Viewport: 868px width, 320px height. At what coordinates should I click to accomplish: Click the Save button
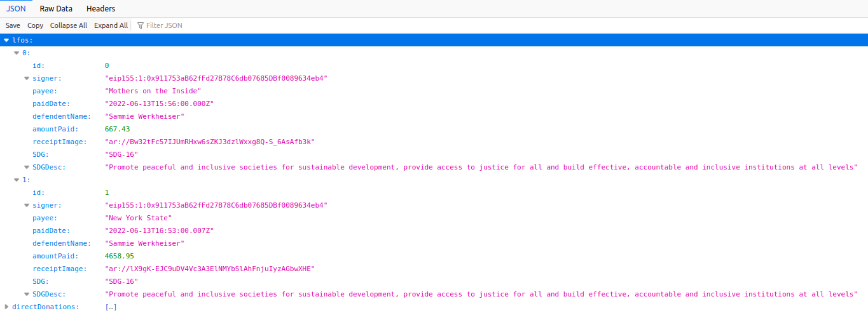coord(13,25)
